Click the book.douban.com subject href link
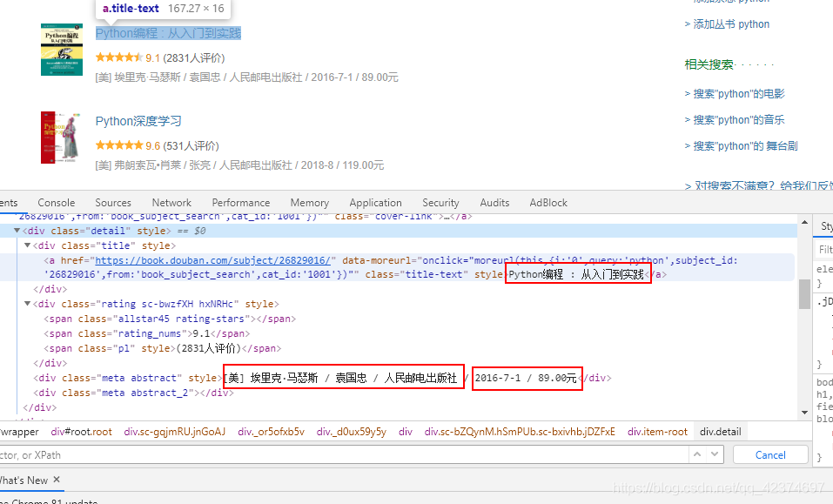Image resolution: width=833 pixels, height=504 pixels. pyautogui.click(x=212, y=260)
